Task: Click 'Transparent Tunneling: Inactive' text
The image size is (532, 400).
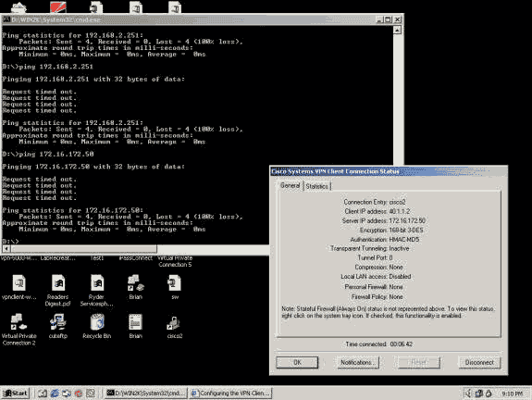Action: tap(370, 248)
